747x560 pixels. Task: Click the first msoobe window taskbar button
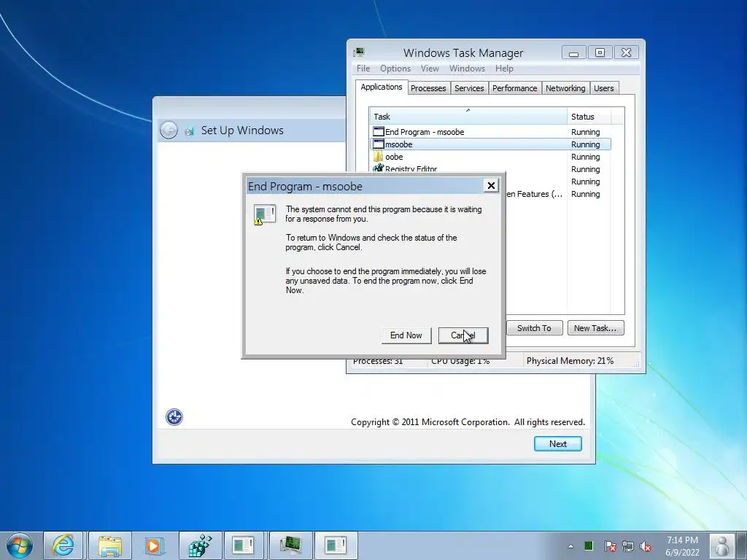(243, 545)
